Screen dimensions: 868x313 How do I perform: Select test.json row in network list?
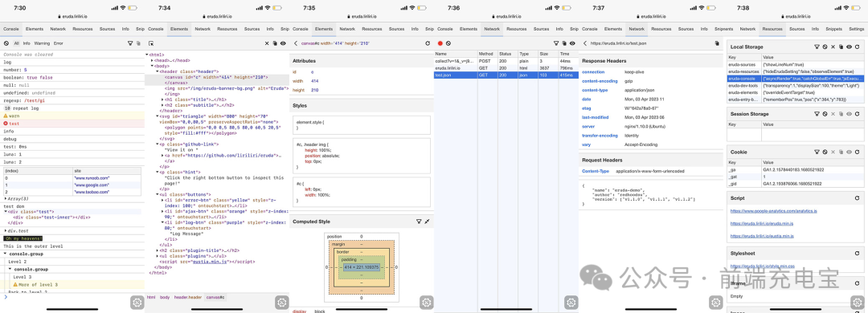tap(506, 75)
